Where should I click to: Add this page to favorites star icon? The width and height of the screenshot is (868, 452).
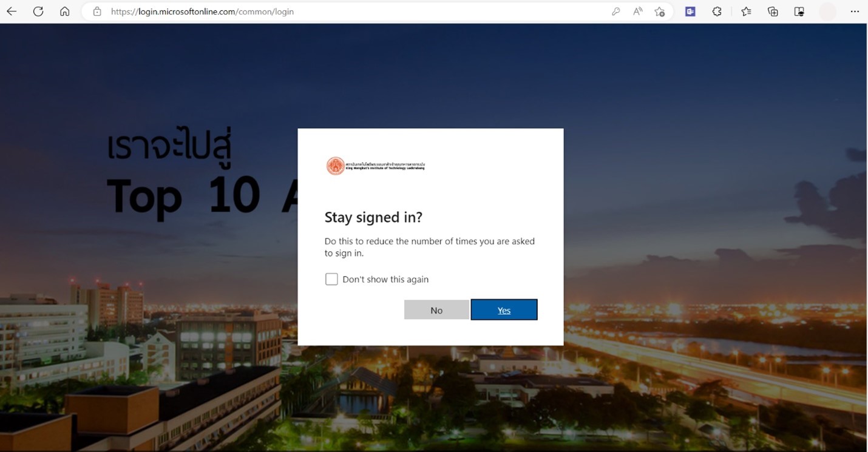[x=660, y=12]
